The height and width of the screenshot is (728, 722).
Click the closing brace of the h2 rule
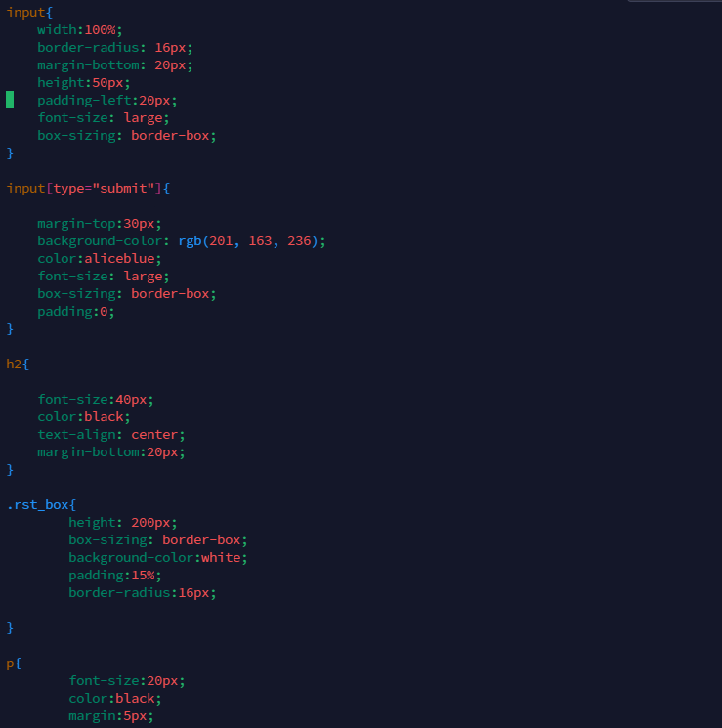[x=10, y=470]
